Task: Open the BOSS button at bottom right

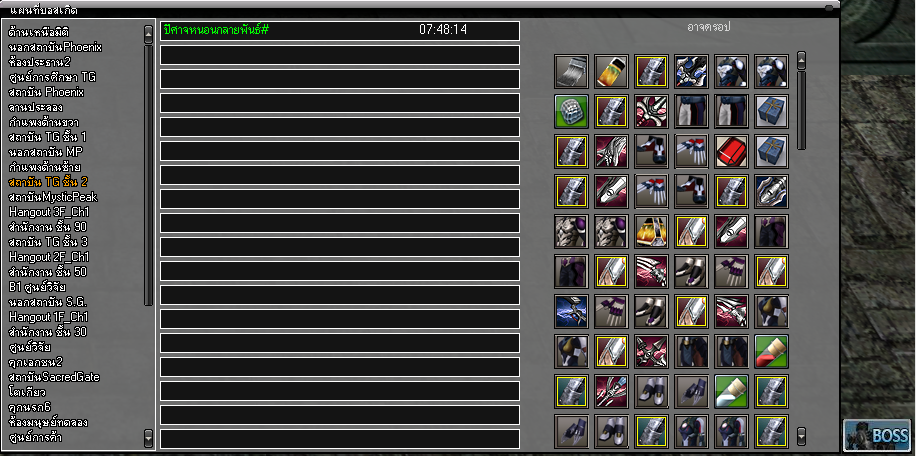Action: click(877, 435)
